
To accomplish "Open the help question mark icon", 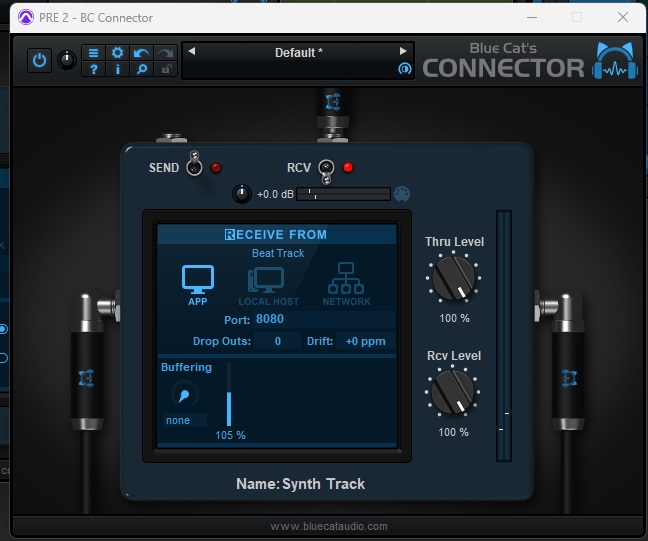I will (93, 69).
